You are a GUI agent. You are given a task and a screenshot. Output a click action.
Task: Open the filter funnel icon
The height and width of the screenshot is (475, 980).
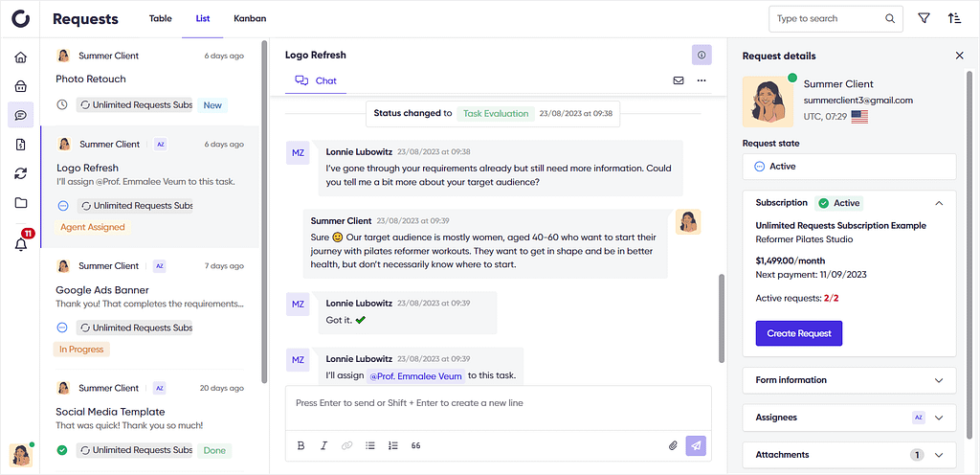(924, 19)
